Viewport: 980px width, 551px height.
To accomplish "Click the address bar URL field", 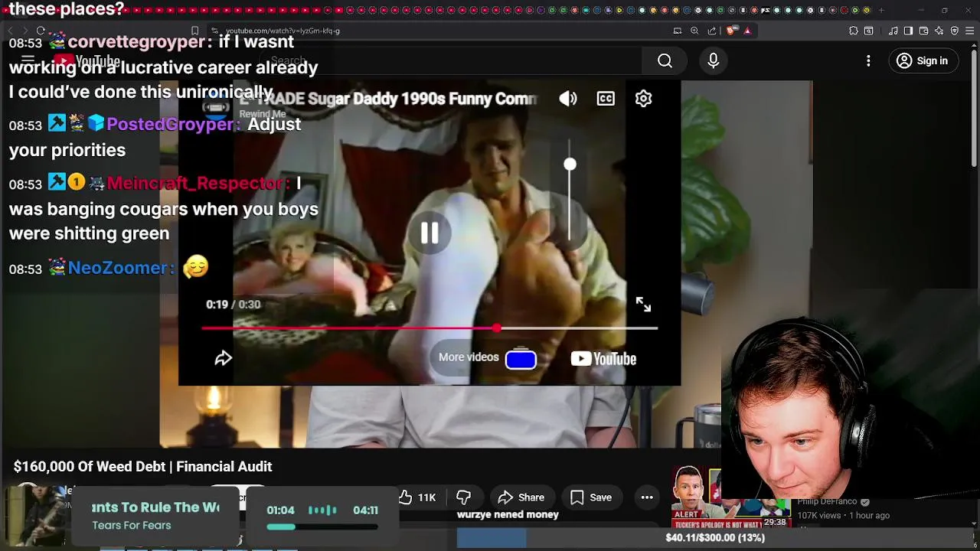I will tap(444, 31).
